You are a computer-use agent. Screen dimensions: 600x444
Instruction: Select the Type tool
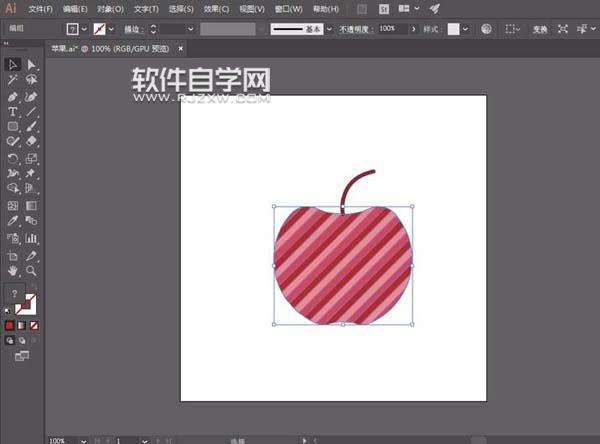coord(13,112)
